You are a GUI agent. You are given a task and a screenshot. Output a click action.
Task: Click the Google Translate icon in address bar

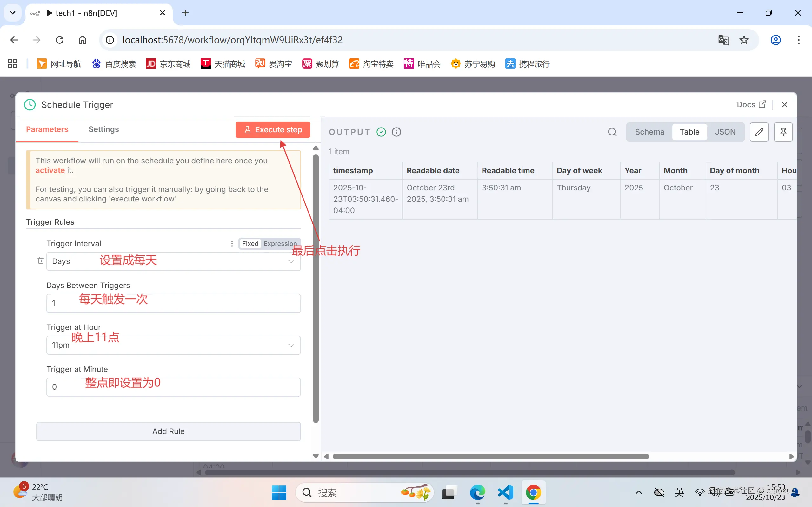[723, 40]
